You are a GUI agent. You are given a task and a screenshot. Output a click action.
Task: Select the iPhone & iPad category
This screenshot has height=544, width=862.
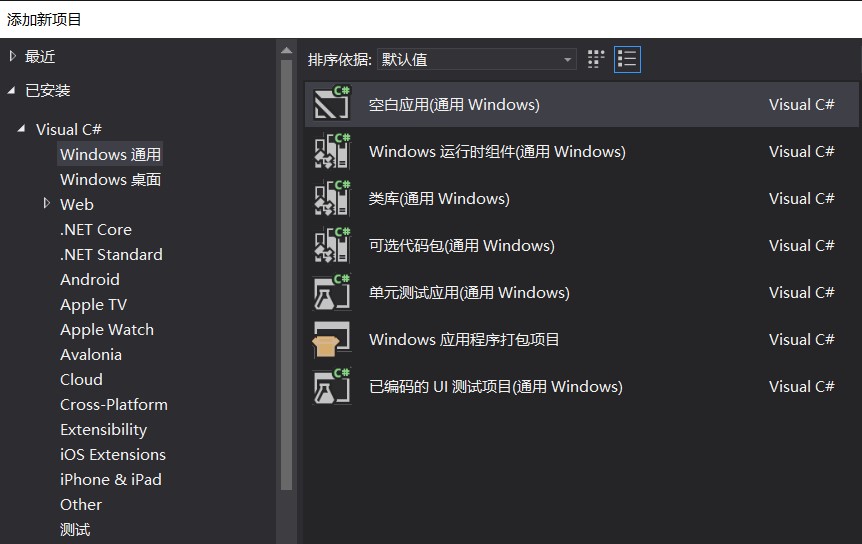tap(111, 479)
